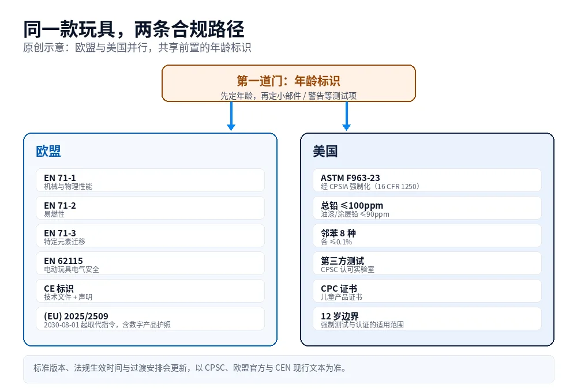Select the EN 71-1 card

[150, 180]
